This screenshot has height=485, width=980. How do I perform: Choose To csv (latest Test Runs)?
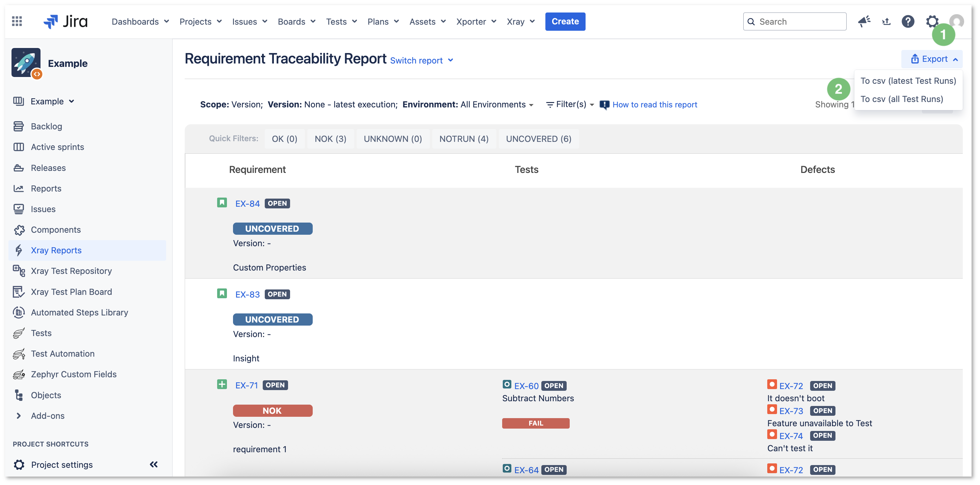(x=908, y=81)
